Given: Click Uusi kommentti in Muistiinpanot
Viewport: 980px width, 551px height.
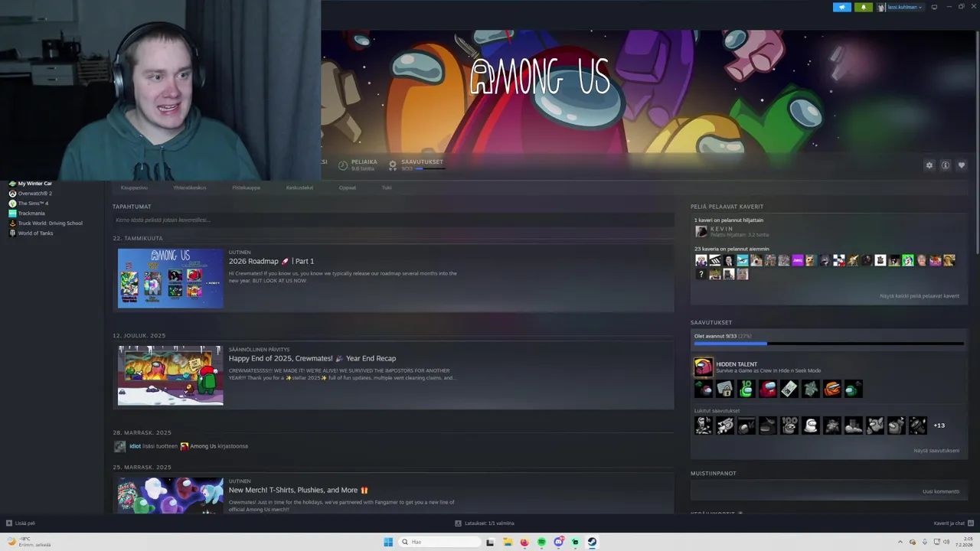Looking at the screenshot, I should click(941, 491).
